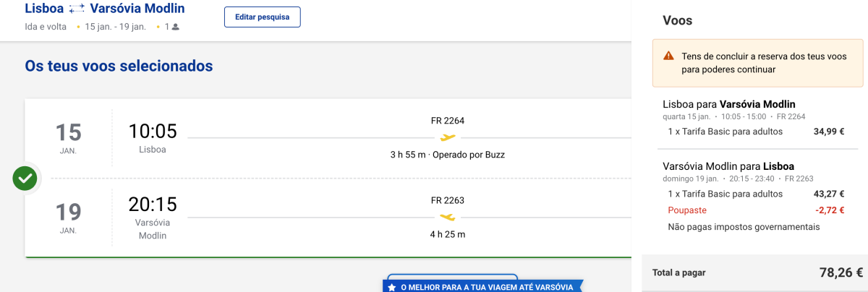
Task: Select the 10:05 Lisboa departure time
Action: click(153, 131)
